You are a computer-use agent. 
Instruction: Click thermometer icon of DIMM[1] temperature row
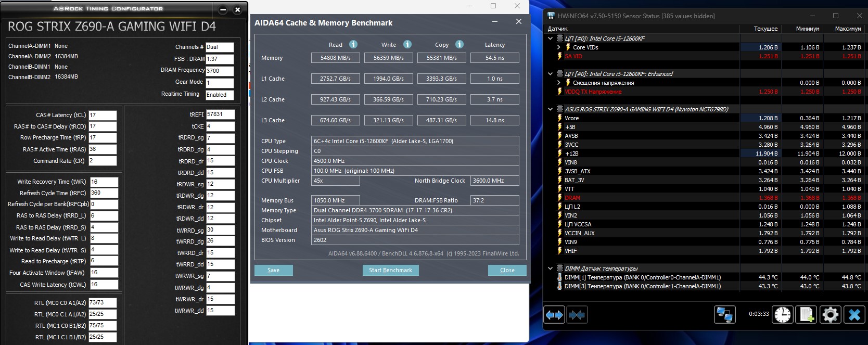pos(560,277)
